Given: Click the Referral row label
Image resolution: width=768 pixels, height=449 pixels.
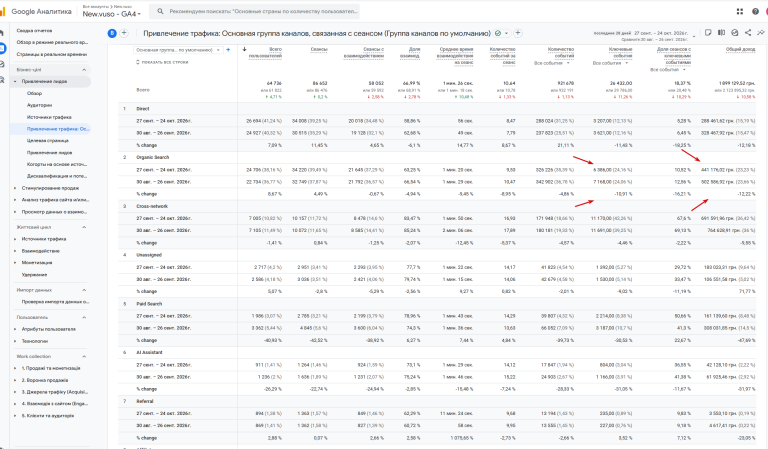Looking at the screenshot, I should [145, 401].
